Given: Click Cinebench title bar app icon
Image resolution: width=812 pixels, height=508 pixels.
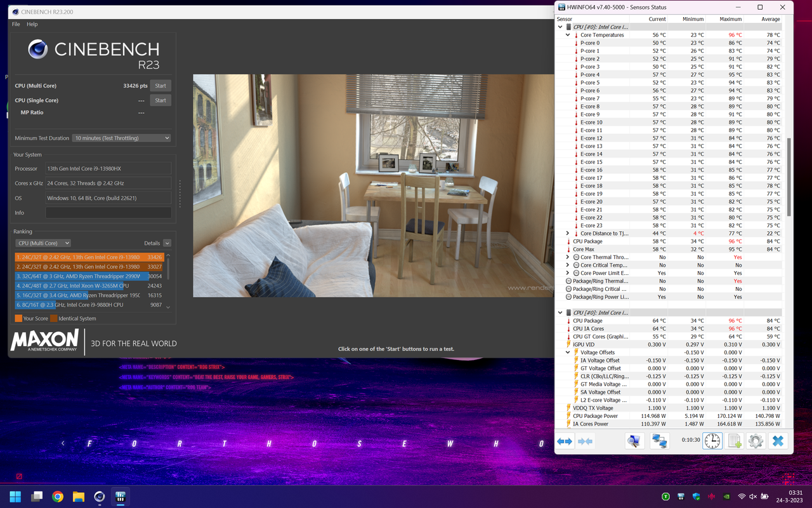Looking at the screenshot, I should [x=15, y=11].
